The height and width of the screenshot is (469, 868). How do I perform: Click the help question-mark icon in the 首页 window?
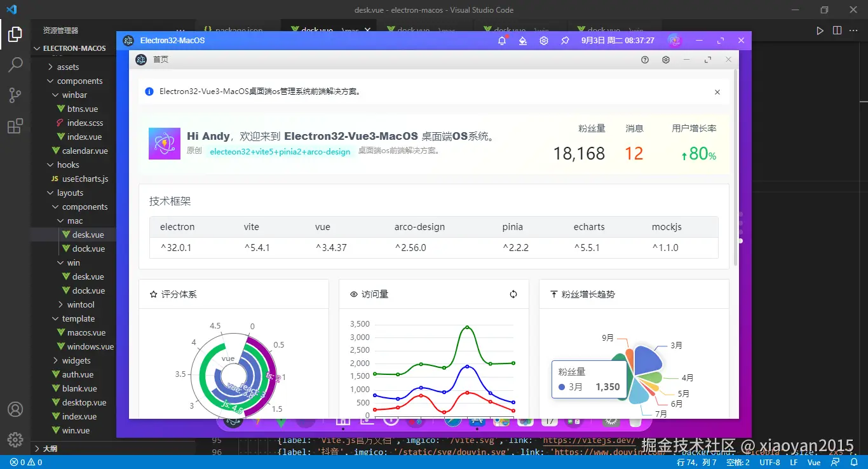tap(645, 60)
